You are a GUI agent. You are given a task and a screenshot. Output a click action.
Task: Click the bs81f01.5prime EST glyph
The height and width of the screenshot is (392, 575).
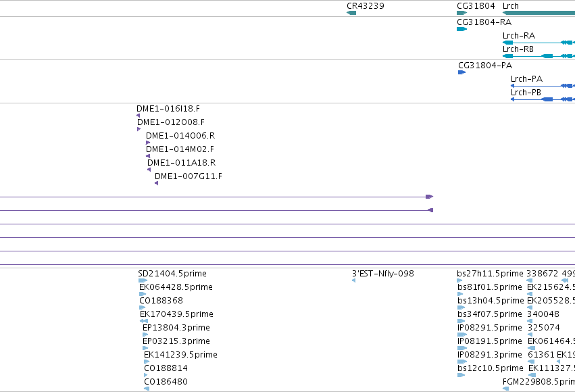[460, 294]
